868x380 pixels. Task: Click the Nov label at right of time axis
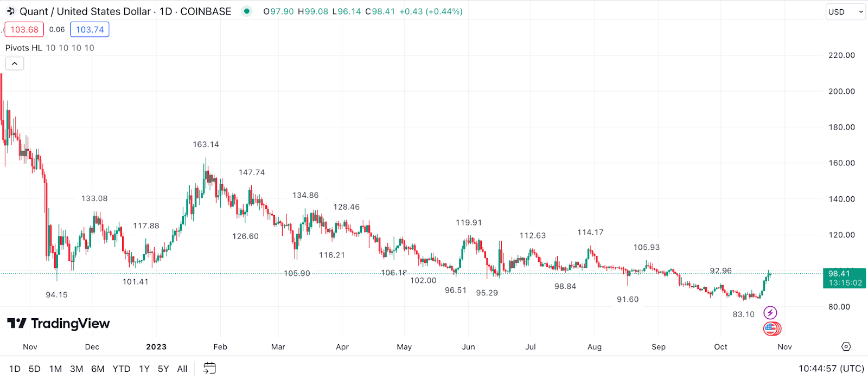coord(784,347)
